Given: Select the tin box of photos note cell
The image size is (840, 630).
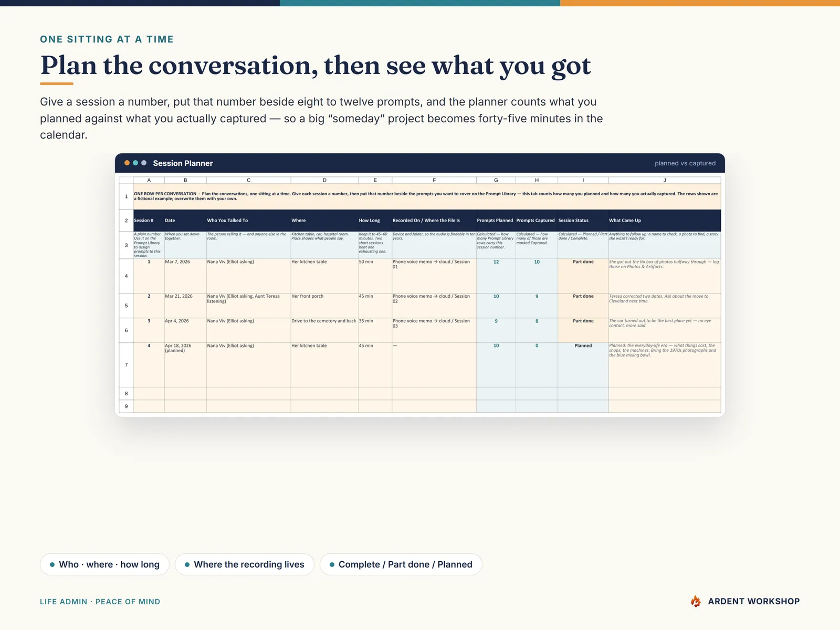Looking at the screenshot, I should pyautogui.click(x=665, y=276).
